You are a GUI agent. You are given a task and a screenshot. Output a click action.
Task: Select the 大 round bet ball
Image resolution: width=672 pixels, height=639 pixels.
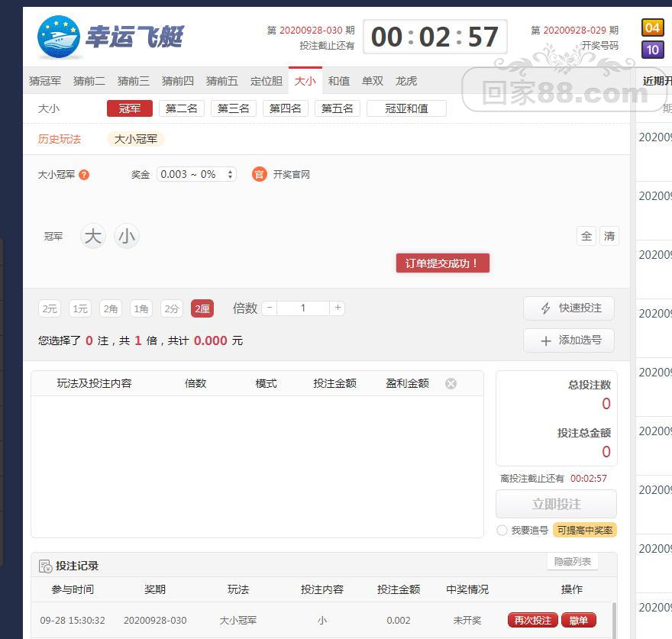pyautogui.click(x=92, y=237)
